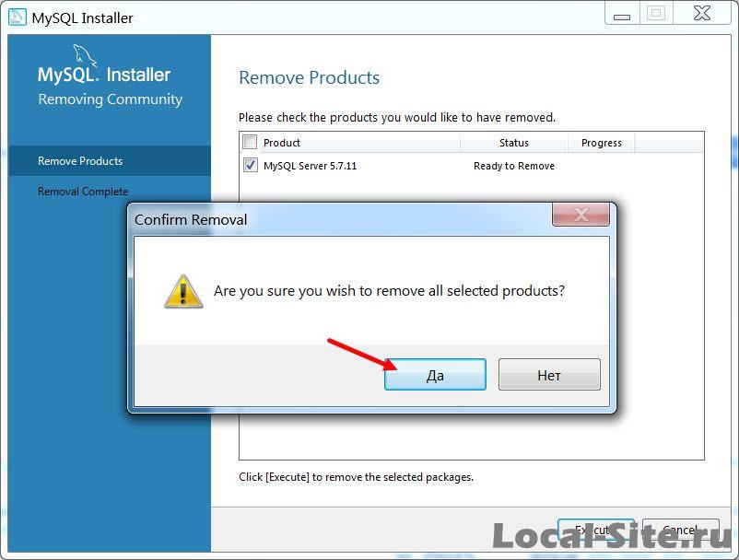Image resolution: width=739 pixels, height=560 pixels.
Task: Maximize the MySQL Installer window
Action: 656,14
